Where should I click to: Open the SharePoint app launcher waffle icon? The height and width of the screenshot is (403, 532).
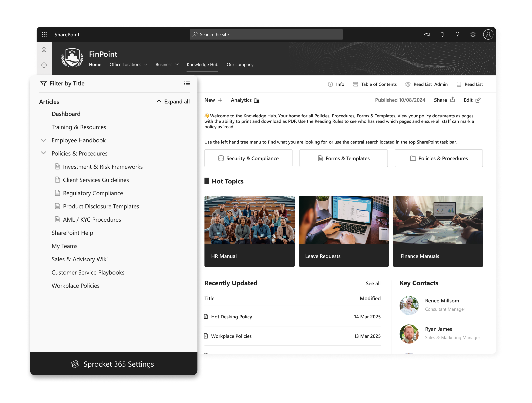(44, 34)
